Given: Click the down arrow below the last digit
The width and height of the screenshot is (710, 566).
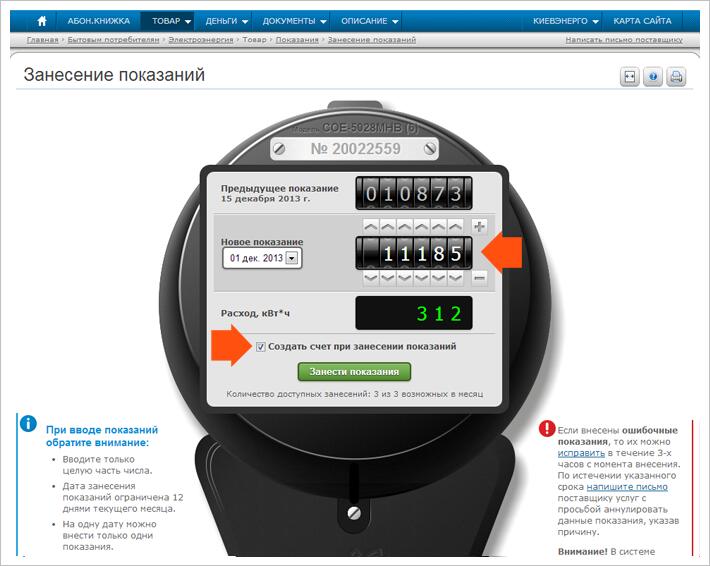Looking at the screenshot, I should [x=455, y=277].
